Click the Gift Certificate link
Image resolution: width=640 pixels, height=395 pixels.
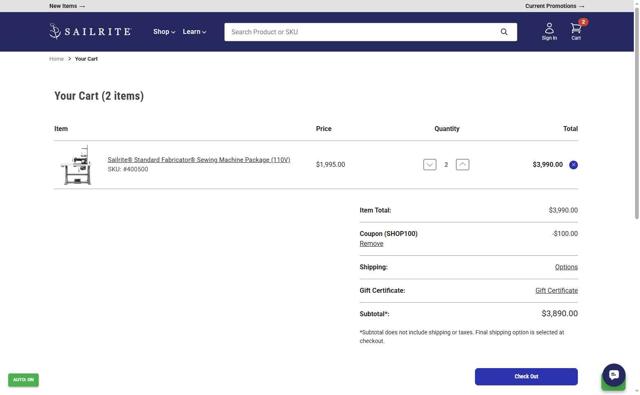coord(556,291)
